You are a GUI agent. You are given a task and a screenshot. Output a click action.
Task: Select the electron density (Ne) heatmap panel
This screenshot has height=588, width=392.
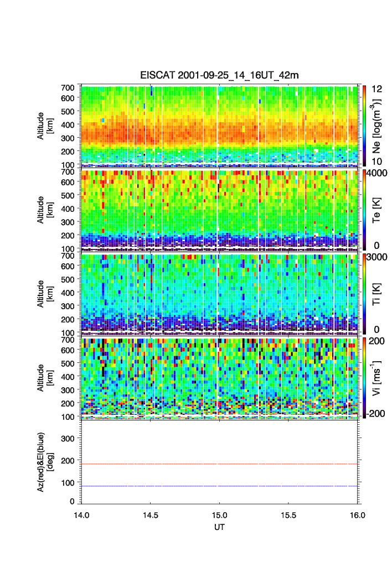pyautogui.click(x=220, y=126)
